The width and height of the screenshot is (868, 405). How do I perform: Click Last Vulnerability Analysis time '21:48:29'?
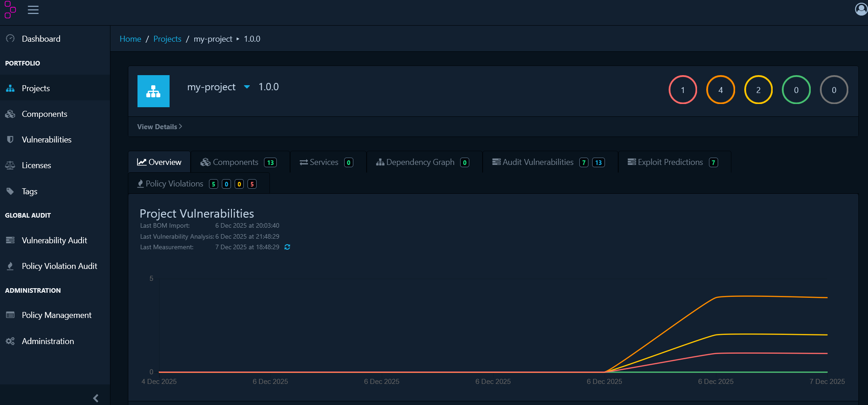click(267, 236)
